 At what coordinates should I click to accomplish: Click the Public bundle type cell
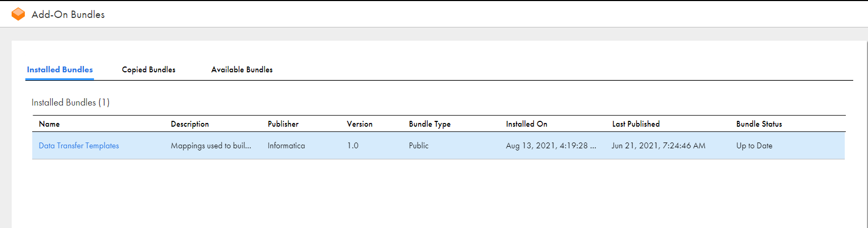coord(419,146)
